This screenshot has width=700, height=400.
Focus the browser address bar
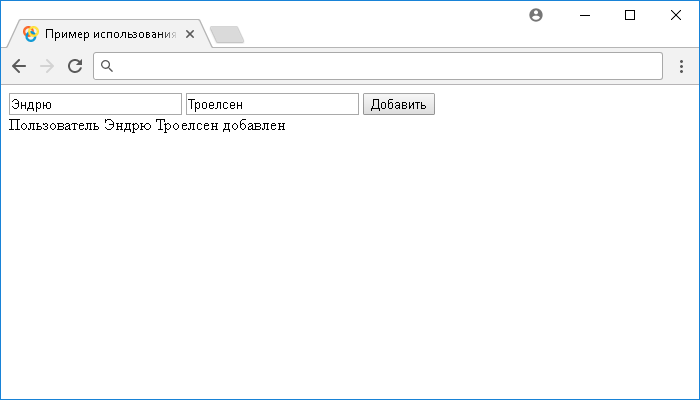pos(378,66)
